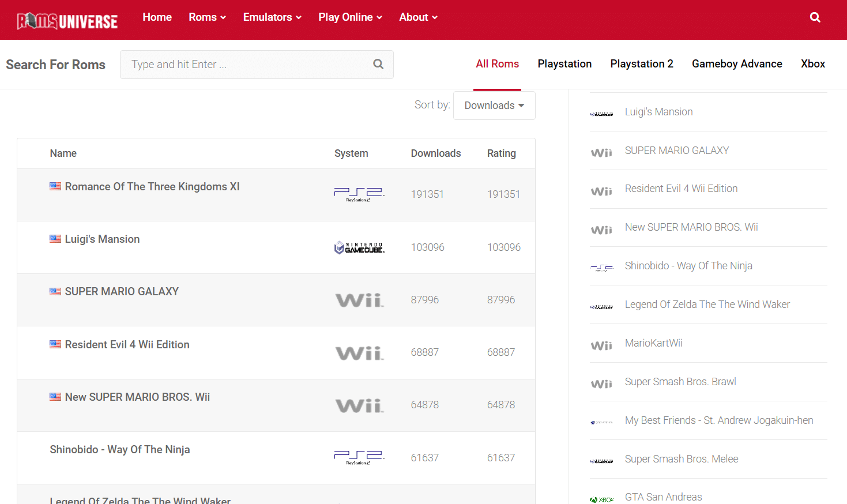Click sidebar Wii icon next to SUPER MARIO GALAXY
847x504 pixels.
(x=601, y=153)
